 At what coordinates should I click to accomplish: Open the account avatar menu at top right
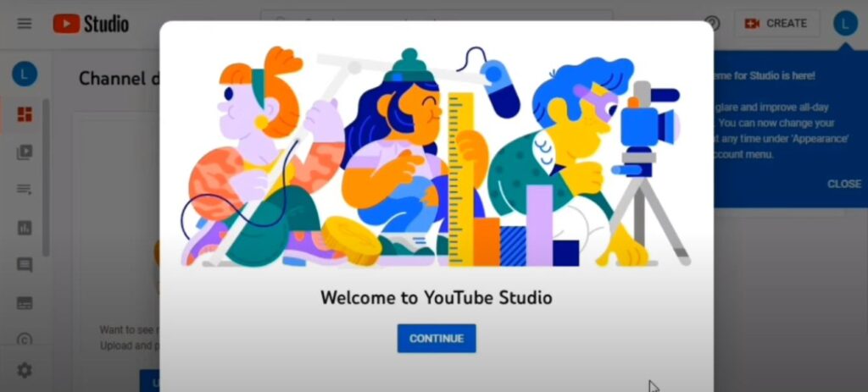[845, 23]
